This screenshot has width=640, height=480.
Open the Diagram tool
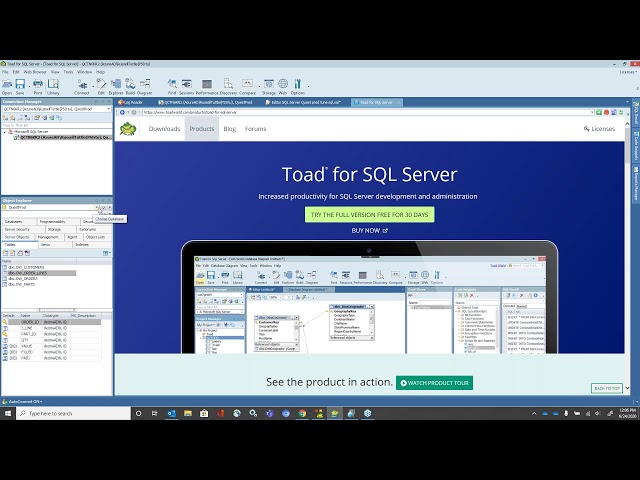(144, 87)
